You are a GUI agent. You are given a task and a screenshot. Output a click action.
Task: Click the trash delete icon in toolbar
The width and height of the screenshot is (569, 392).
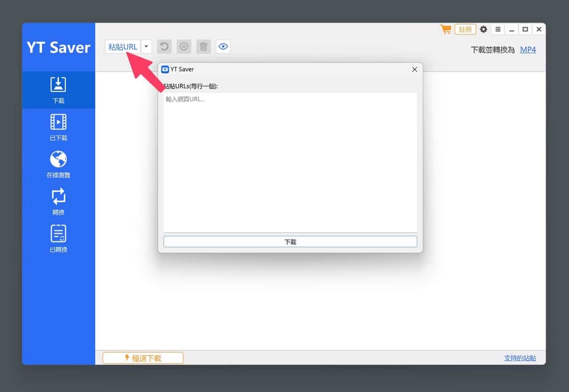[203, 47]
